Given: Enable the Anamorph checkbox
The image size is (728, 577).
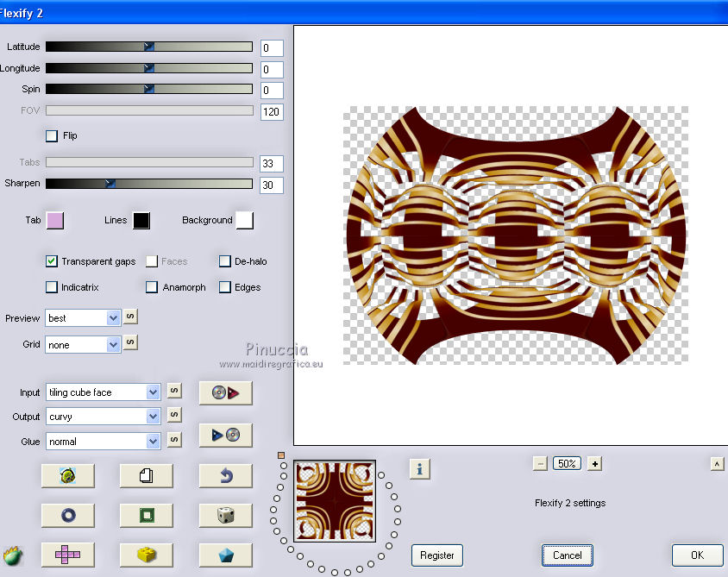Looking at the screenshot, I should pyautogui.click(x=151, y=287).
